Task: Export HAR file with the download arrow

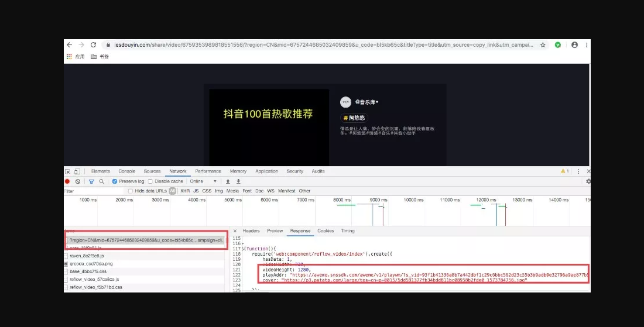Action: pyautogui.click(x=238, y=181)
